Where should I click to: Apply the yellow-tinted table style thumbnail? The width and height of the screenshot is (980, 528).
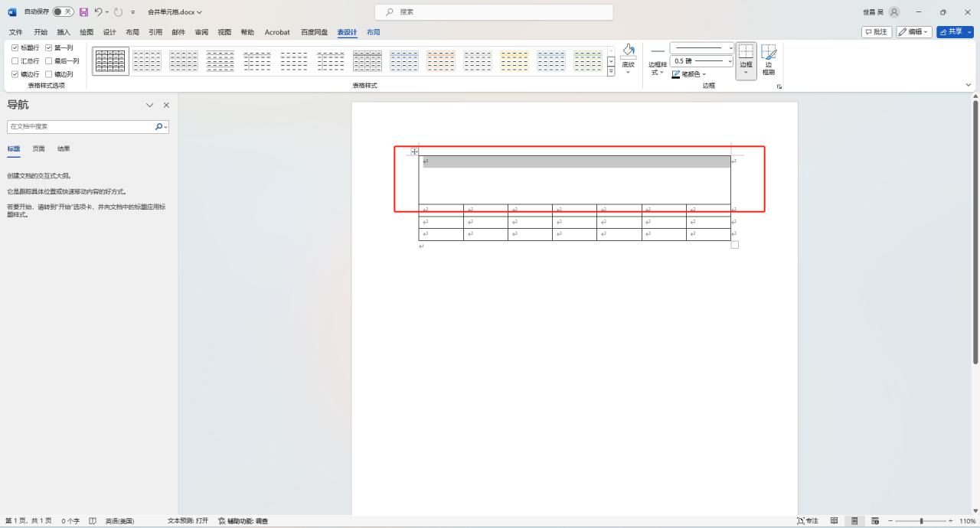click(x=514, y=60)
